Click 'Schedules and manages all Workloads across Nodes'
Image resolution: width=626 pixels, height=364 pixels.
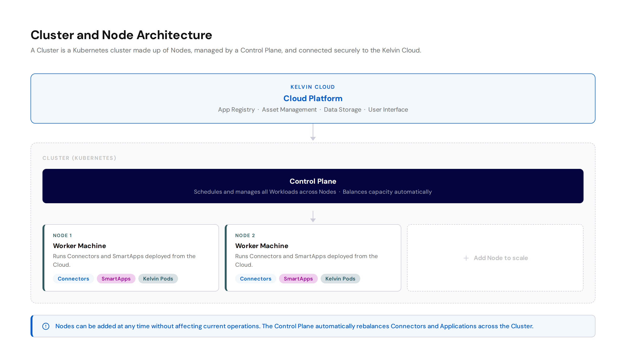(x=265, y=192)
